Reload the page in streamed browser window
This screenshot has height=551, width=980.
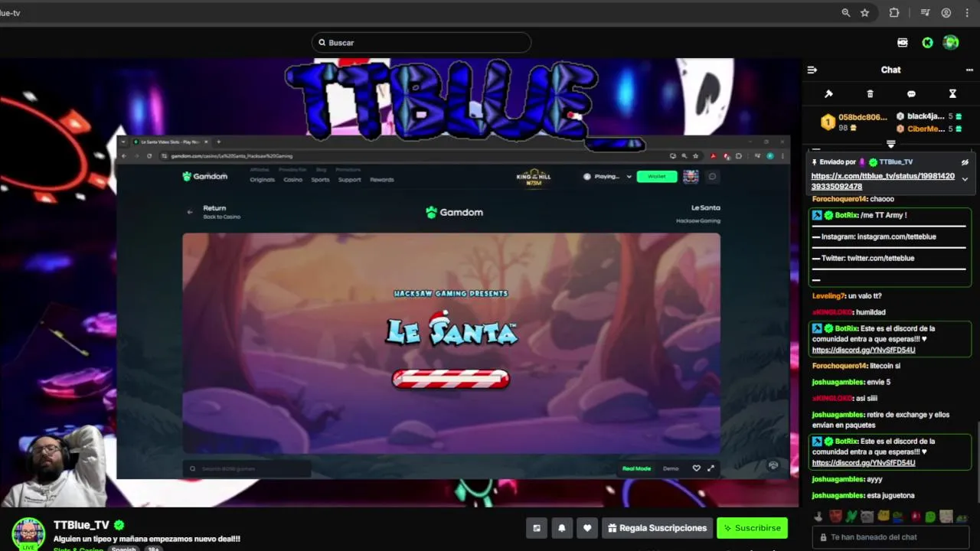[149, 156]
